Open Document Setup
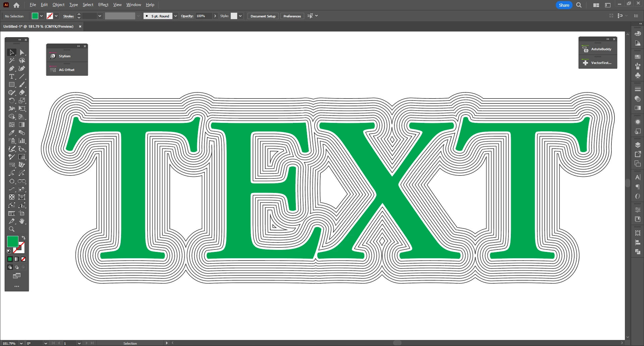The width and height of the screenshot is (644, 346). pyautogui.click(x=263, y=16)
